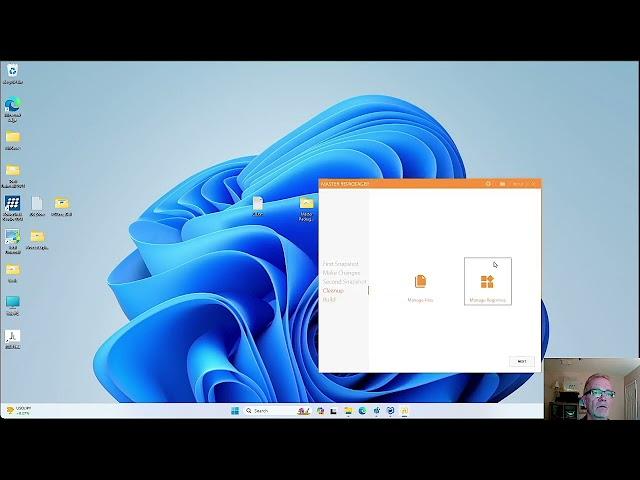Click the Windows Start button
The image size is (640, 480).
click(236, 410)
